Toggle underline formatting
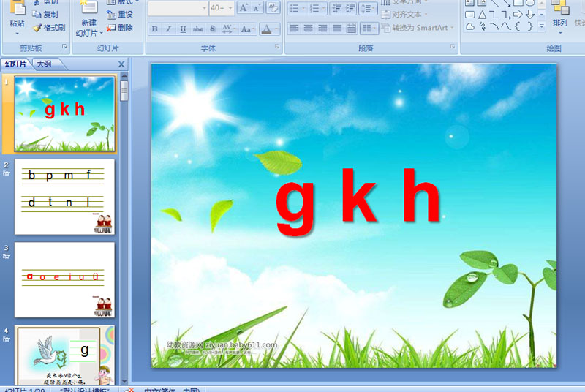The height and width of the screenshot is (392, 585). click(x=183, y=29)
